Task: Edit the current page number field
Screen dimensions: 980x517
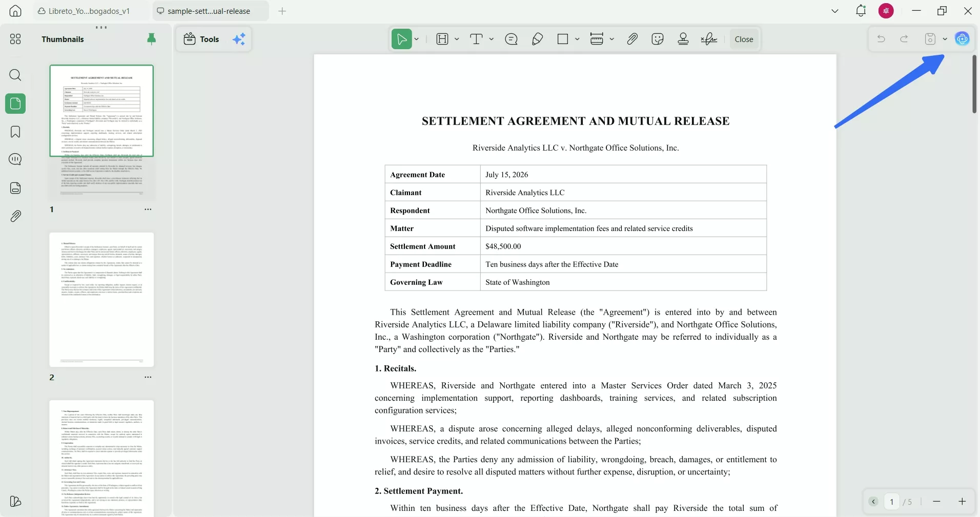Action: pos(892,502)
